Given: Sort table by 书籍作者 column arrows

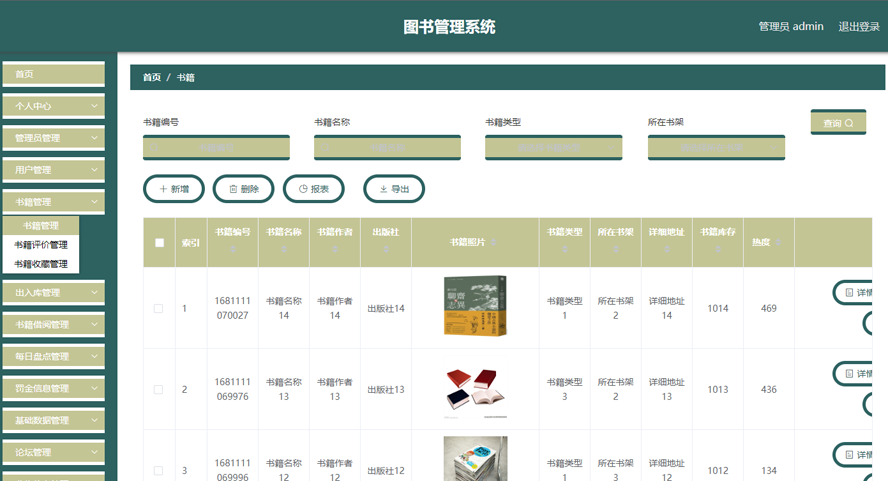Looking at the screenshot, I should [x=335, y=249].
